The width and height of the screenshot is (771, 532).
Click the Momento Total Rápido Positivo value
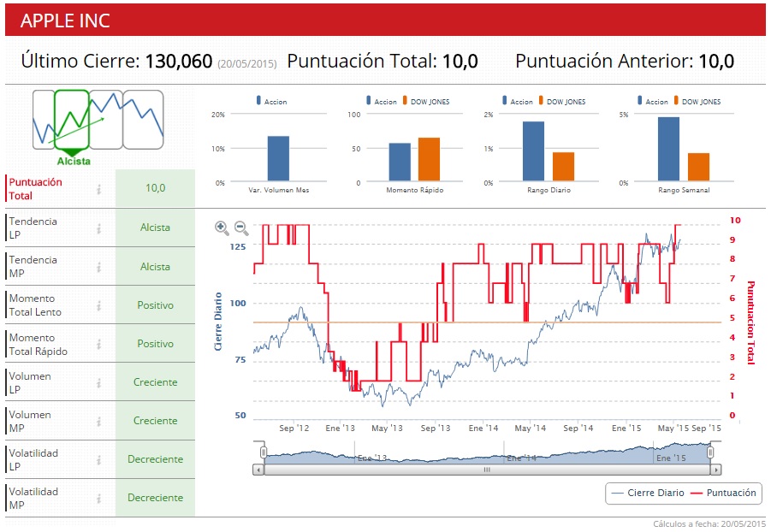[156, 344]
